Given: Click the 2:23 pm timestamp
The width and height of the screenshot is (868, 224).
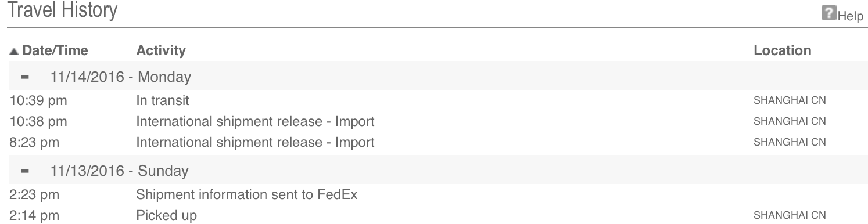Looking at the screenshot, I should 34,195.
